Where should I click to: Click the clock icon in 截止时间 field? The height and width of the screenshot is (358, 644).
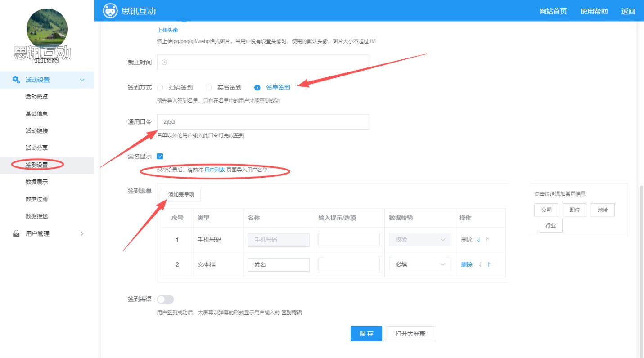point(164,63)
